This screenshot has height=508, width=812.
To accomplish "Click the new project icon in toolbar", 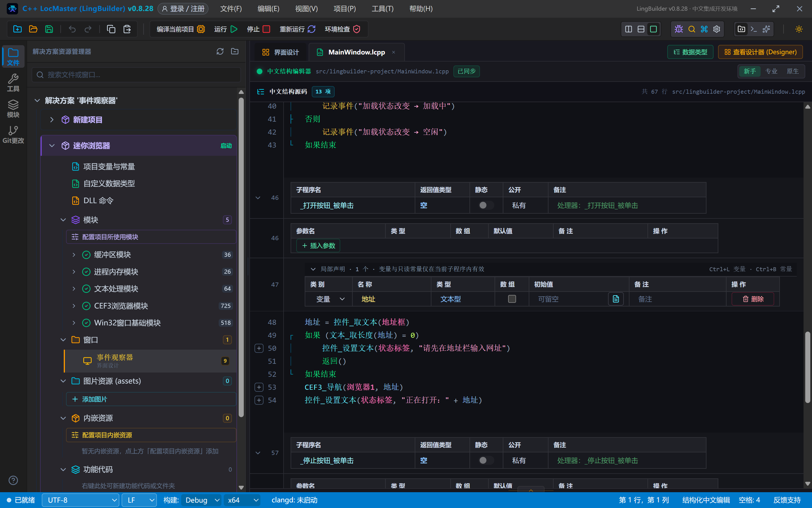I will [x=17, y=29].
